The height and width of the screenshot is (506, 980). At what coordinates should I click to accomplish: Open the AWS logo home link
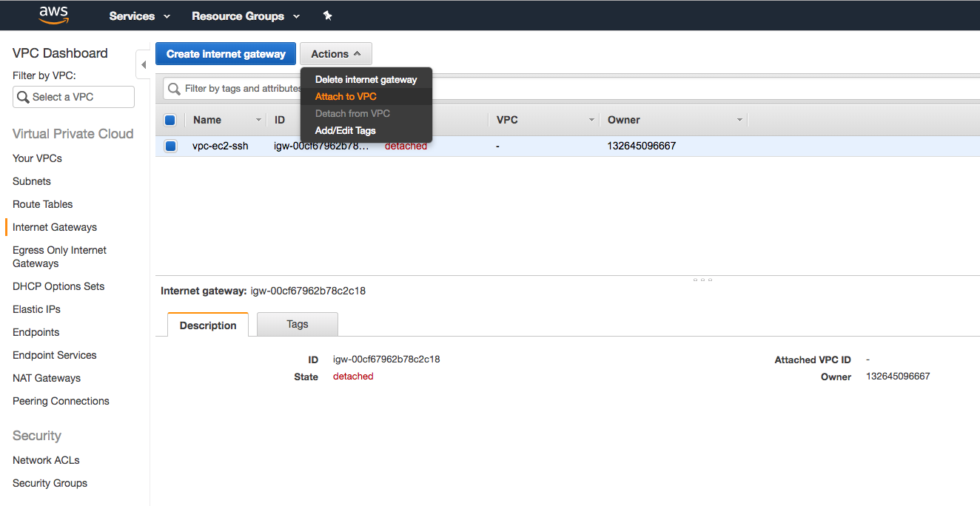pos(53,15)
